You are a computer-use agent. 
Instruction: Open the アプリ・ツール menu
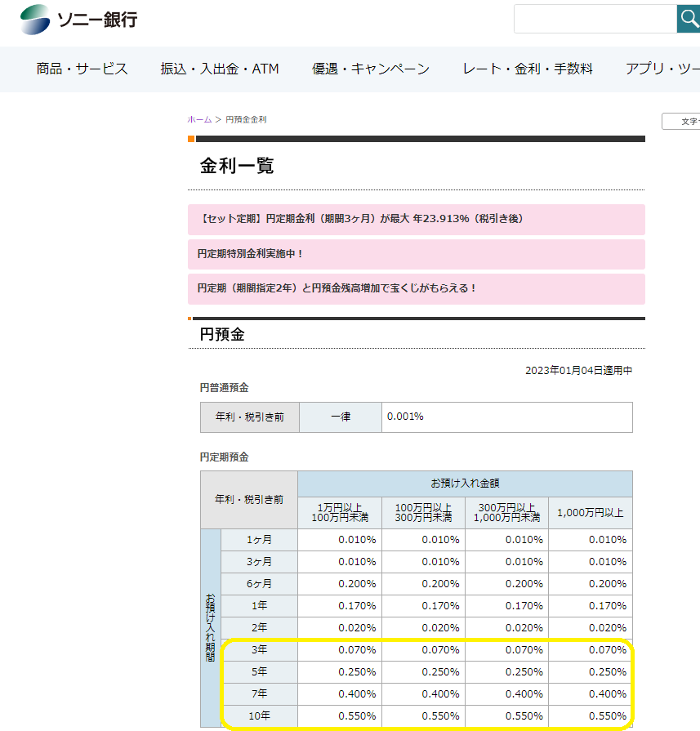(x=662, y=69)
